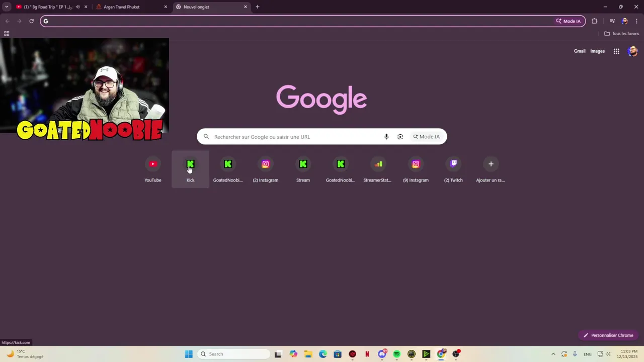Open Netflix from the taskbar
This screenshot has height=362, width=644.
(367, 354)
